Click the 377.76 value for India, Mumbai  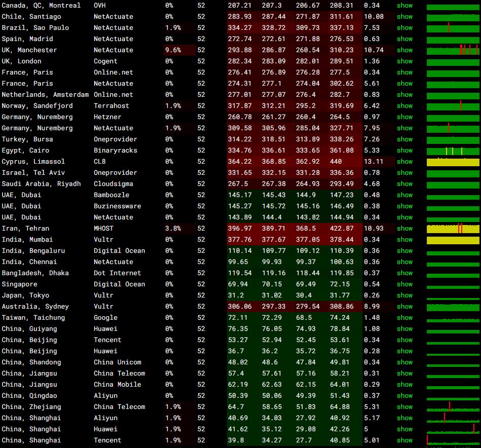[240, 240]
